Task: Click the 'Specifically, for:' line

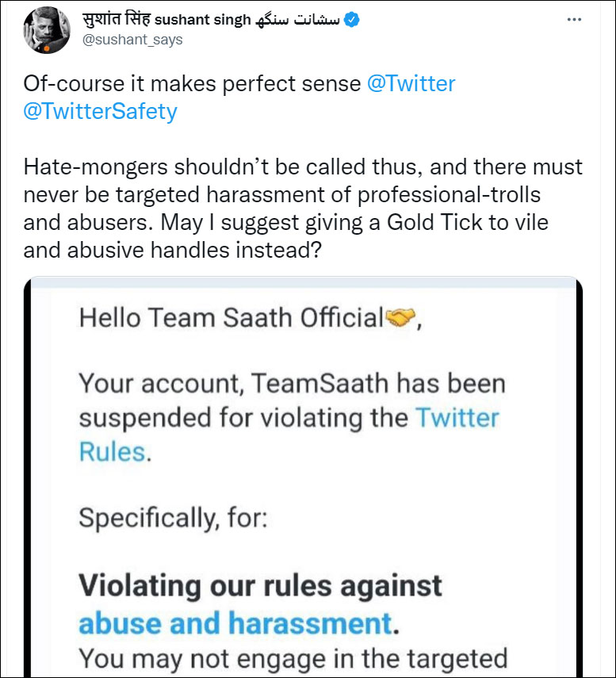Action: tap(174, 519)
